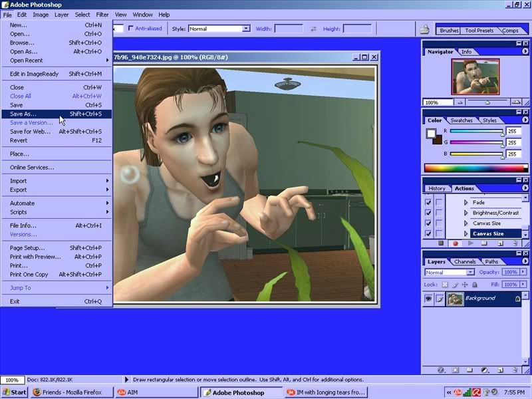Choose Save for Web from File menu

(x=57, y=132)
